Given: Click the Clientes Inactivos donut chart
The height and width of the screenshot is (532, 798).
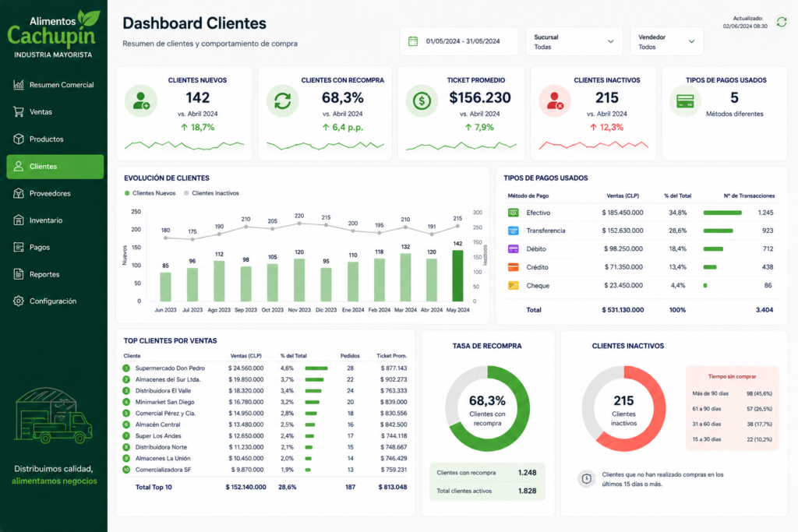Looking at the screenshot, I should coord(623,408).
